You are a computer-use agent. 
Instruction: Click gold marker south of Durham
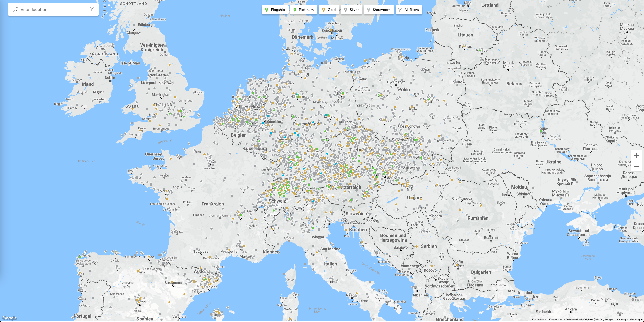click(170, 65)
